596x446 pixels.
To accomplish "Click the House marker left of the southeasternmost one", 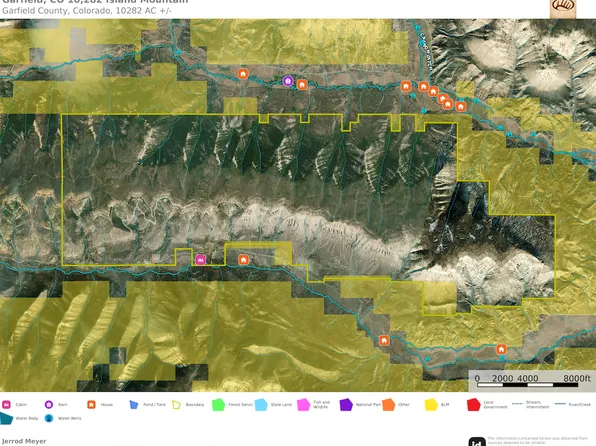I will tap(384, 340).
